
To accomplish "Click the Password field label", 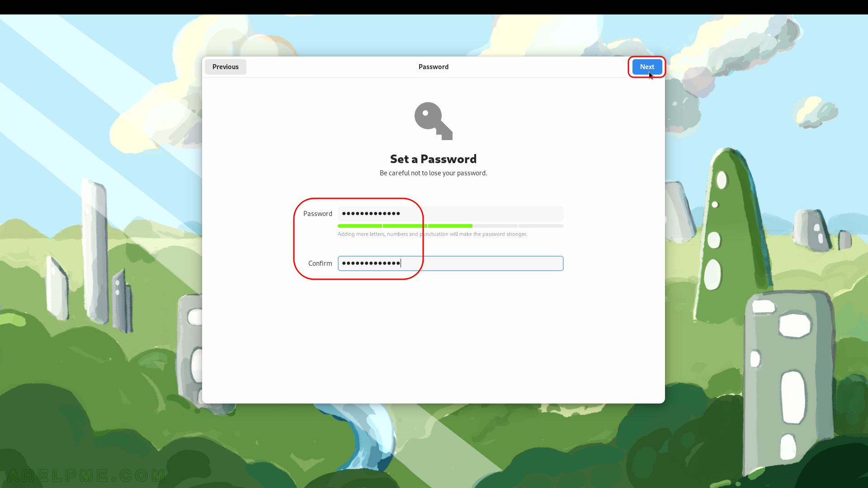I will [x=317, y=214].
